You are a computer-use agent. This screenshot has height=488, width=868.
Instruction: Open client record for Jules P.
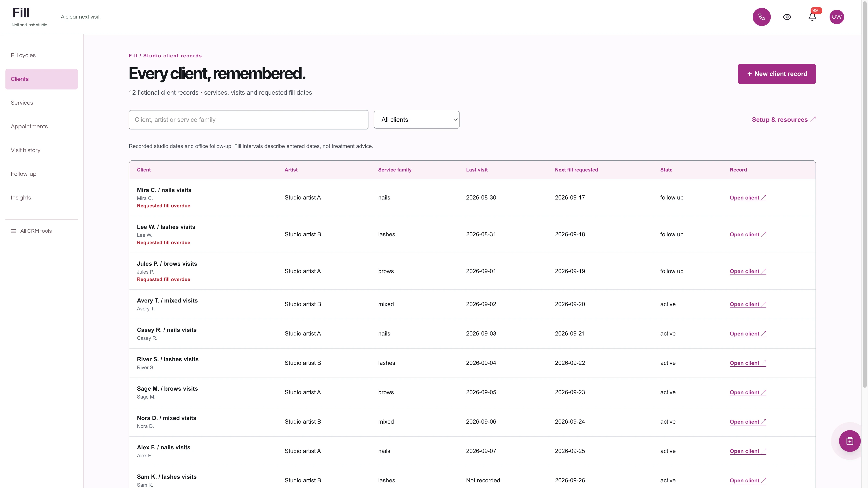tap(748, 271)
